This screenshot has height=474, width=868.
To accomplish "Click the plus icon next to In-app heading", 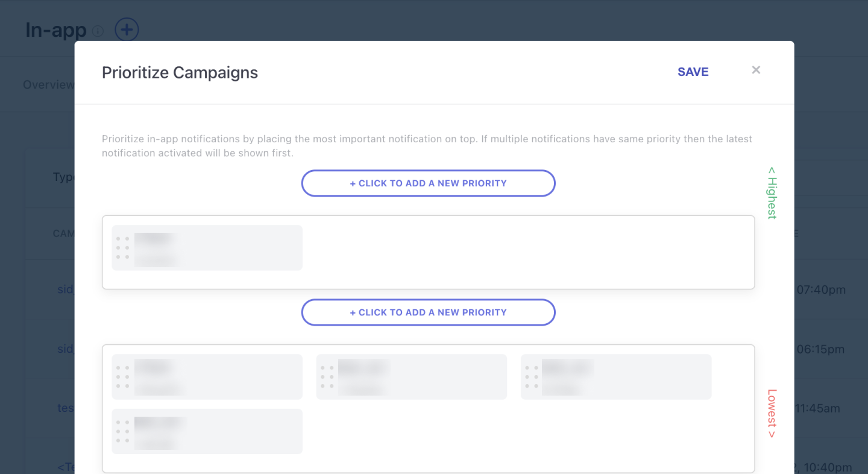I will 127,30.
